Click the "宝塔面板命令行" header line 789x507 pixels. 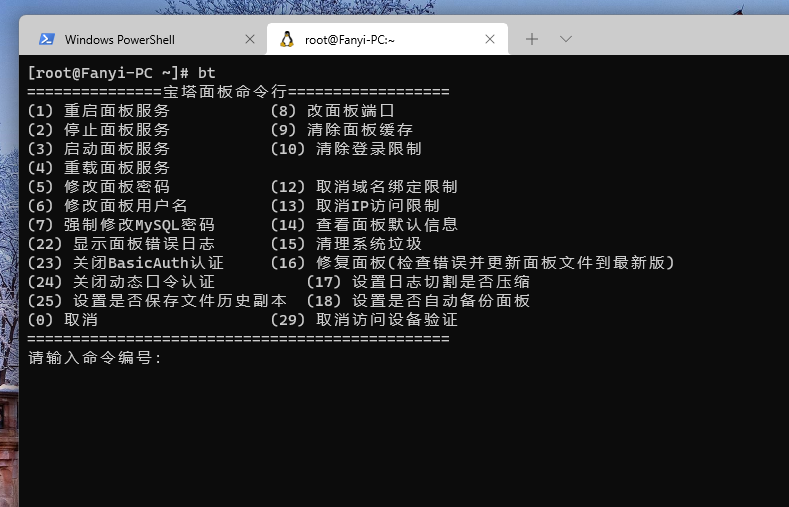[239, 92]
